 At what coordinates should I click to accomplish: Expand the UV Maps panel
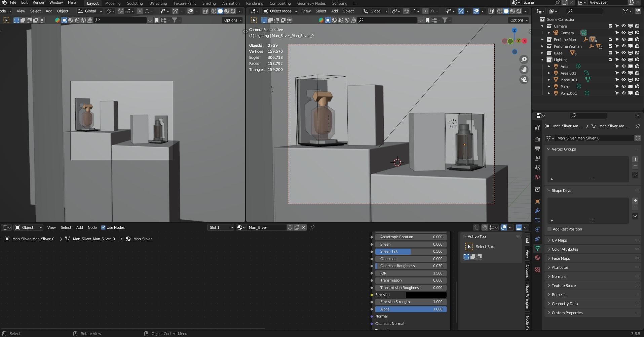coord(559,240)
